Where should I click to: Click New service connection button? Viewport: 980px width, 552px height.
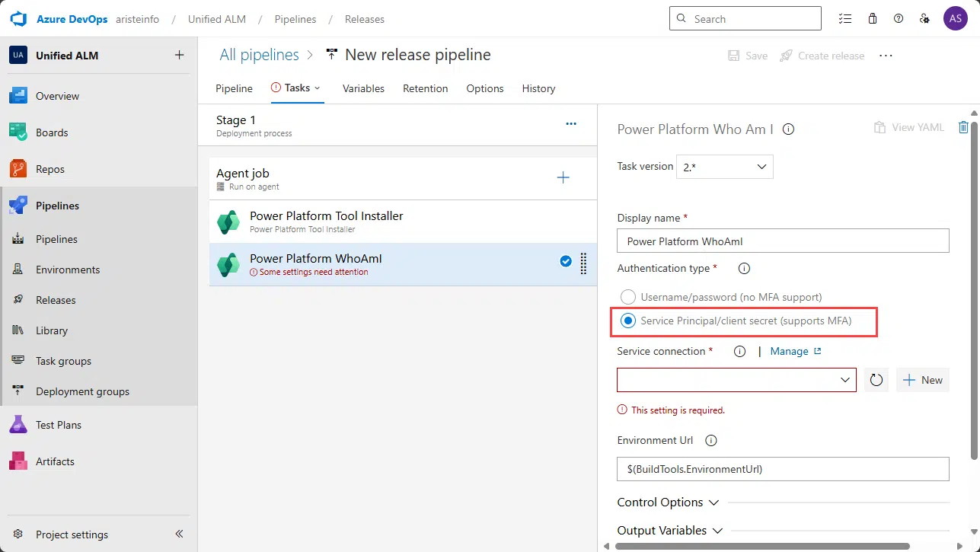point(922,380)
